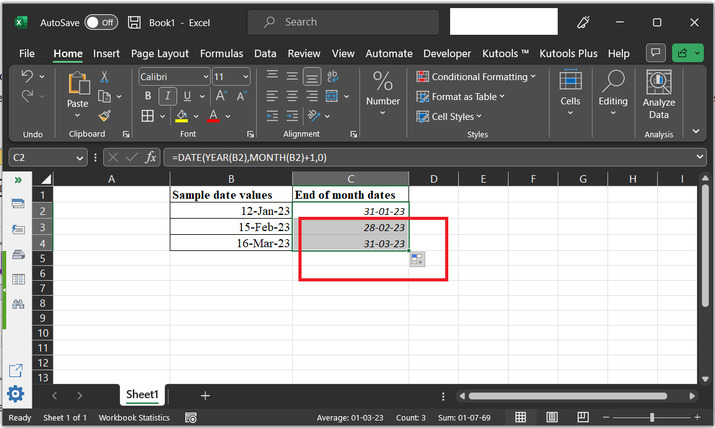
Task: Toggle Center alignment
Action: coord(292,96)
